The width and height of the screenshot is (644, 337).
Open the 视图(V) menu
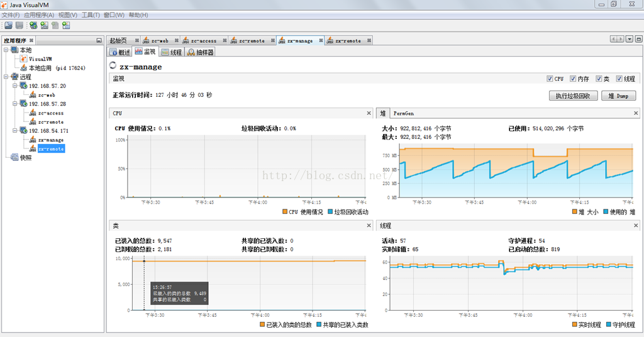[x=68, y=15]
